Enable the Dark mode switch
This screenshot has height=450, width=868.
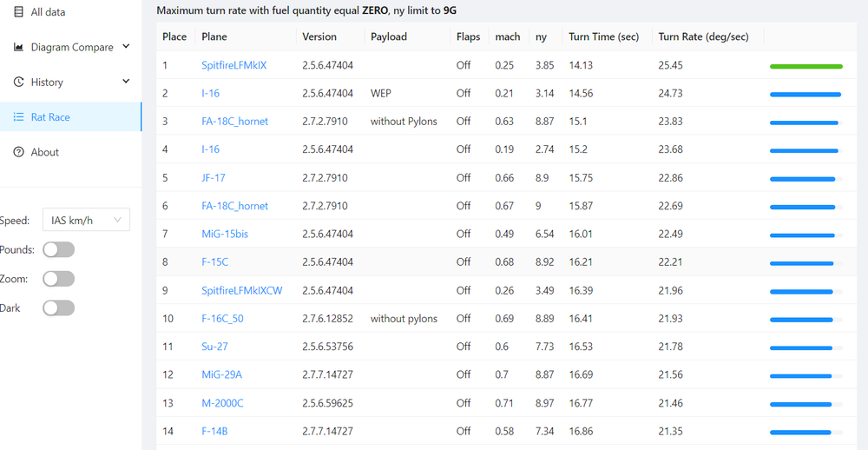click(x=59, y=308)
